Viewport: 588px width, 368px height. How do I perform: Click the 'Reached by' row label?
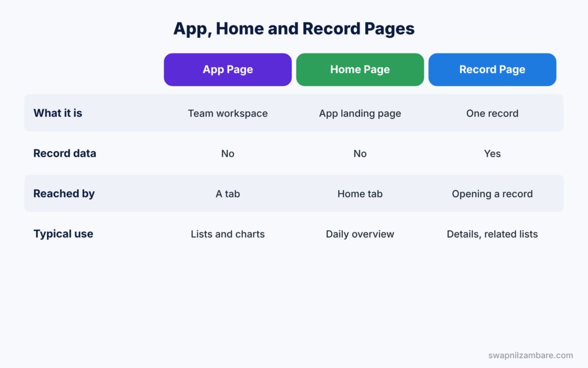(x=64, y=193)
